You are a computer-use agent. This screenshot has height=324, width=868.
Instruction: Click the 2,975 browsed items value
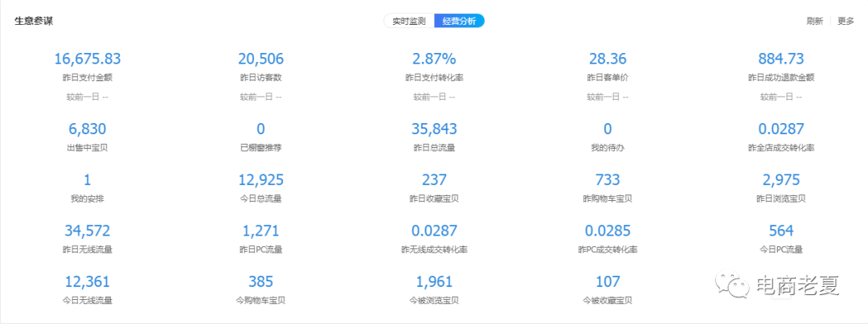(x=781, y=179)
